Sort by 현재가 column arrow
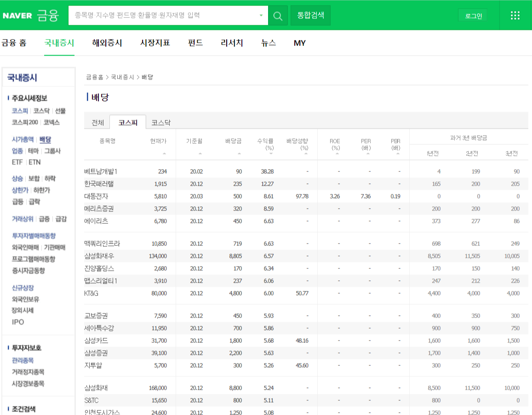This screenshot has height=415, width=532. 164,153
